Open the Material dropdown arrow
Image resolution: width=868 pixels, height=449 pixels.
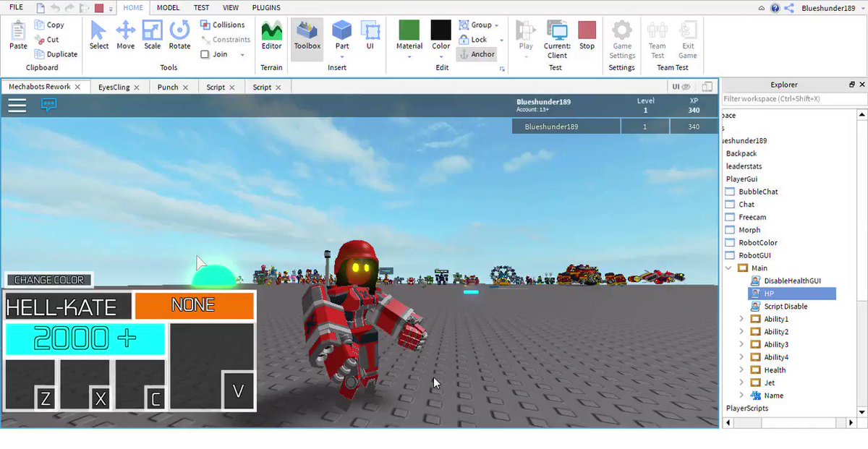point(409,56)
